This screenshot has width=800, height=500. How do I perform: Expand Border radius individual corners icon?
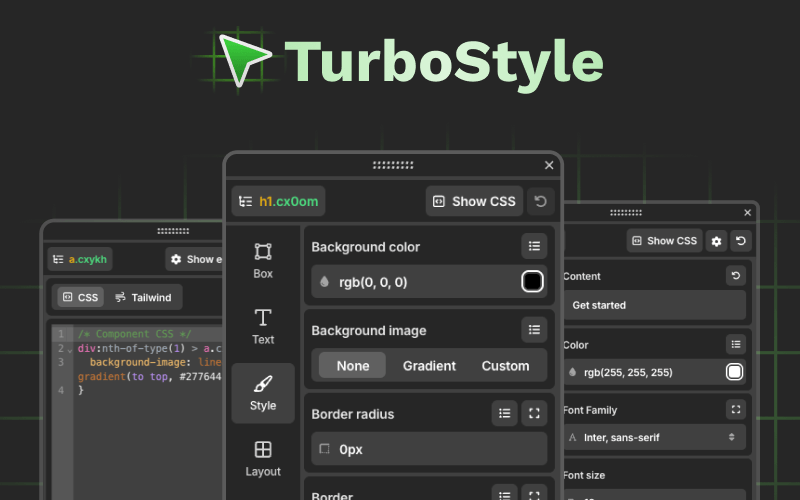click(x=534, y=413)
